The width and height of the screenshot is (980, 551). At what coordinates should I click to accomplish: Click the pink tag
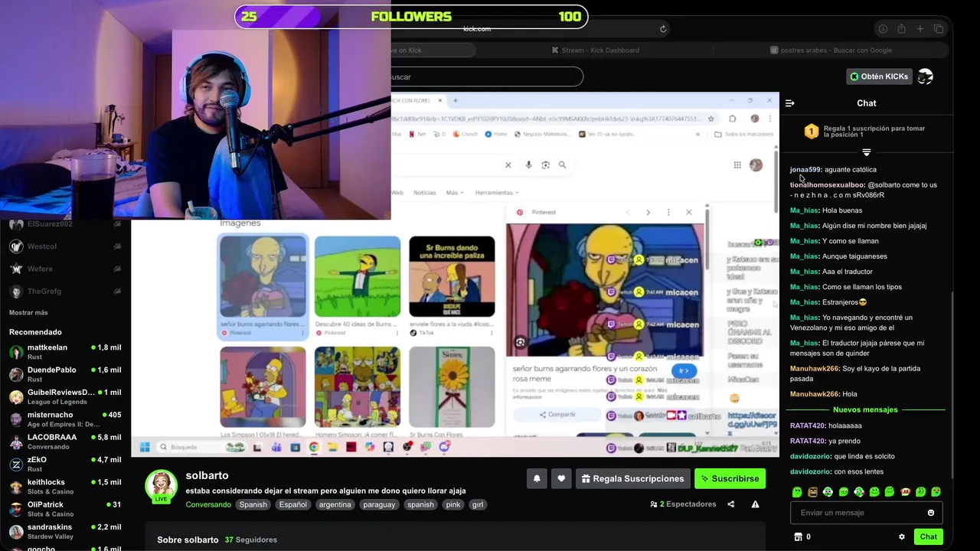pyautogui.click(x=453, y=504)
